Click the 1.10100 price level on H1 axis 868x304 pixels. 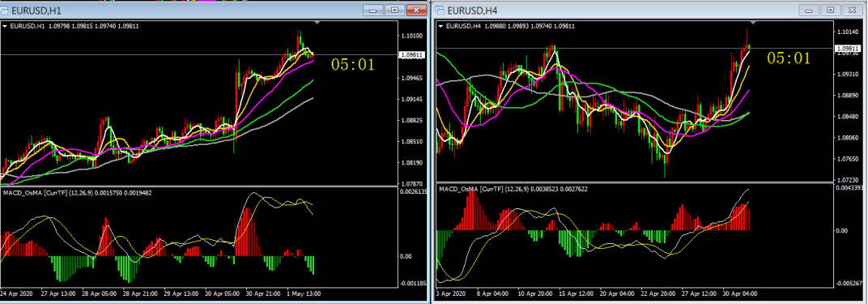(411, 36)
